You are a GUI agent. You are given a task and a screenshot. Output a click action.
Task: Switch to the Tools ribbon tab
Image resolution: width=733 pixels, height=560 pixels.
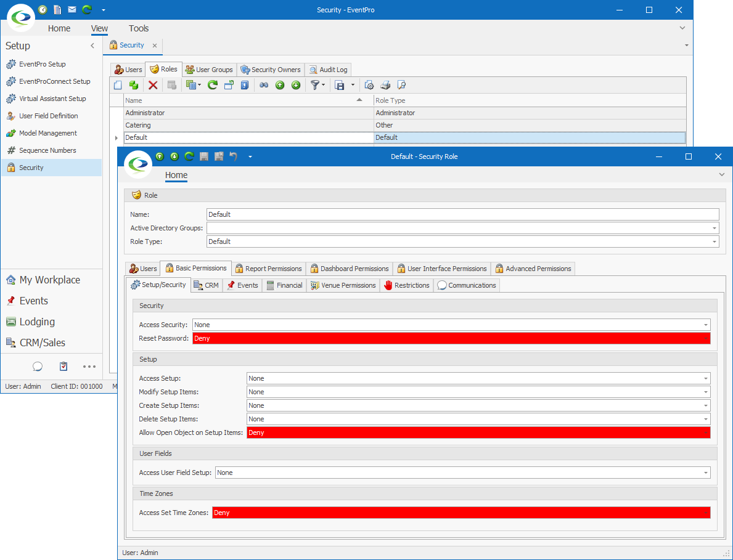[139, 28]
